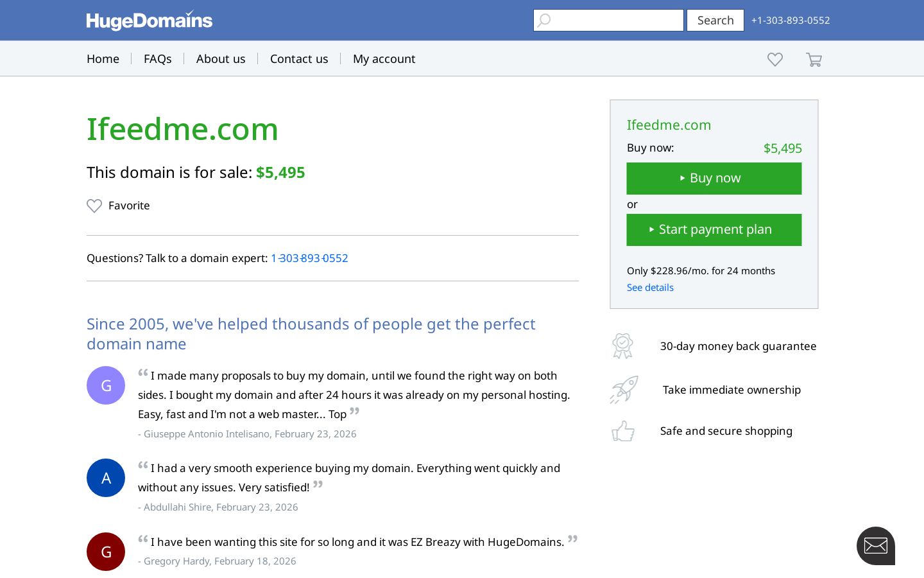Click 'Safe and secure shopping' text
Screen dimensions: 924x578
click(726, 431)
